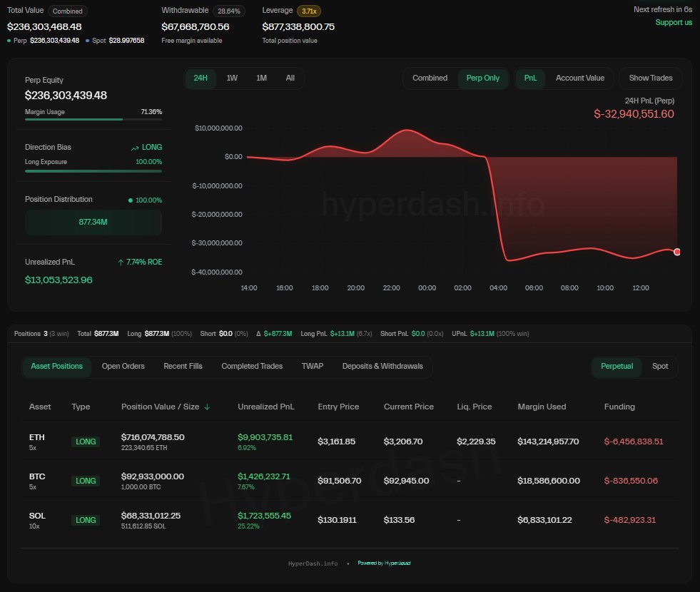Click the red endpoint marker on the PnL chart
Screen dimensions: 700x592
tap(676, 251)
